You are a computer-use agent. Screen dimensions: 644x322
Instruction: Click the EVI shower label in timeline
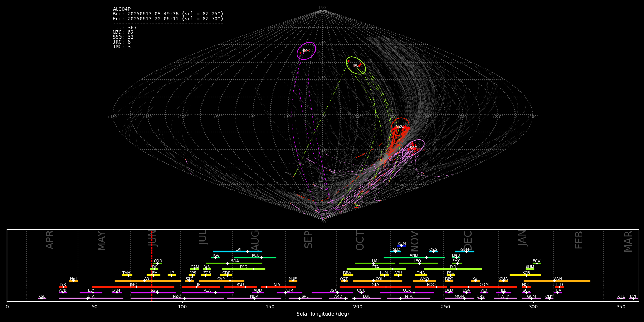coord(633,297)
